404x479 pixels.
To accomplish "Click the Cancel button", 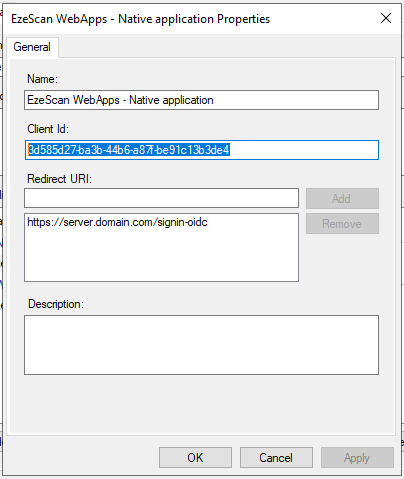I will click(x=276, y=458).
